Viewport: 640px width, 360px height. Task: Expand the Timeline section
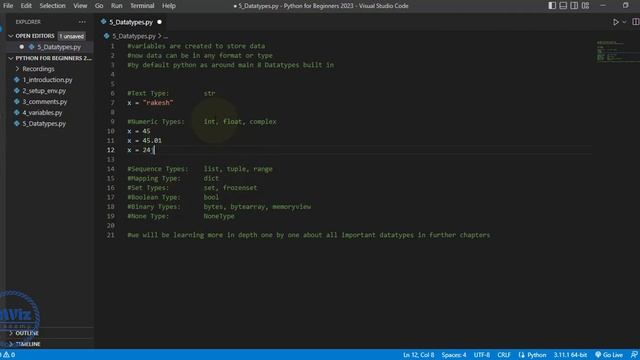[x=28, y=344]
